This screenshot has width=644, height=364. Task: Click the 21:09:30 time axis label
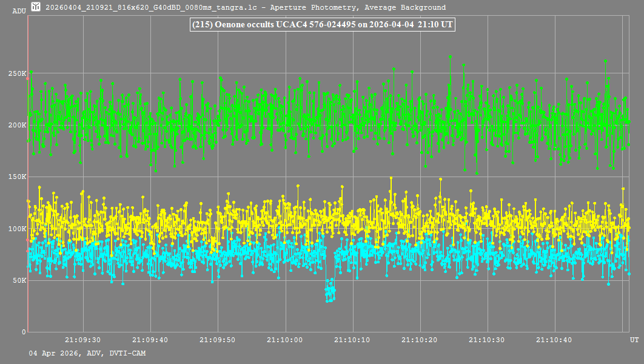coord(83,340)
